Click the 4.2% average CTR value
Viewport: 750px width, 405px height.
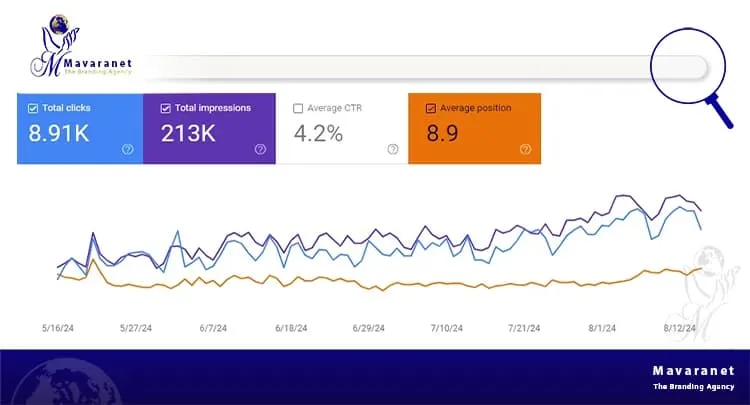point(320,132)
